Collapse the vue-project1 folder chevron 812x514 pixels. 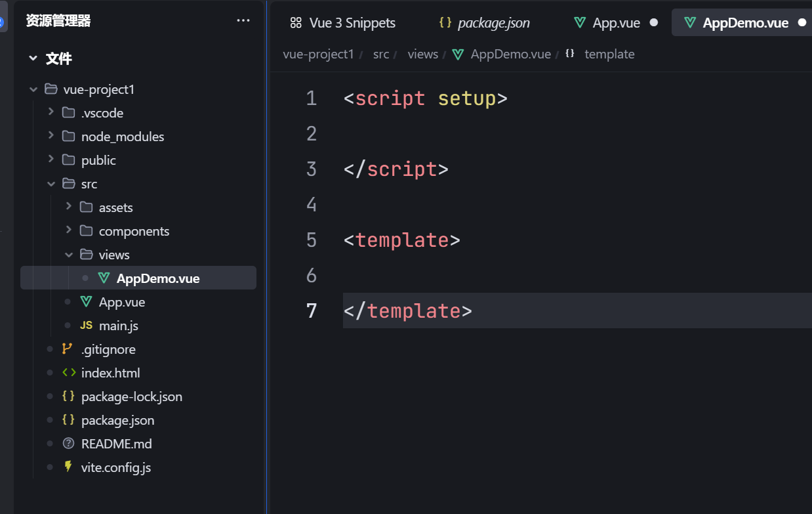point(33,89)
